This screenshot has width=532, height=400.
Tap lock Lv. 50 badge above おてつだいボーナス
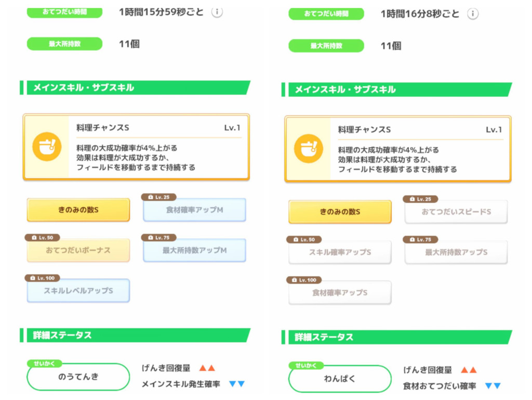[42, 237]
